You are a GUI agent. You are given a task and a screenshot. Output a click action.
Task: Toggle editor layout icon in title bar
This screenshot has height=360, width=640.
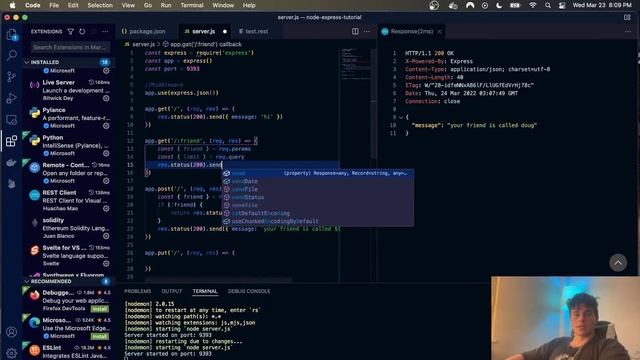(627, 17)
